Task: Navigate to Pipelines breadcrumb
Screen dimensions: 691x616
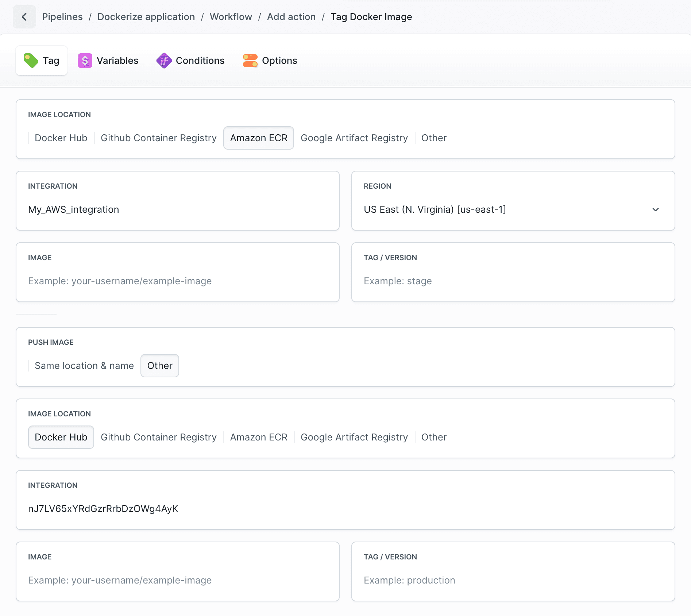Action: tap(62, 16)
